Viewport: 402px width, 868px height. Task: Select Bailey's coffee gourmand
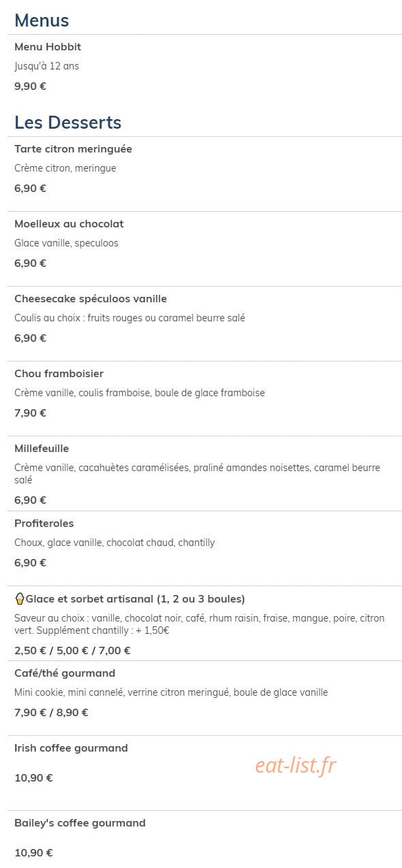80,823
